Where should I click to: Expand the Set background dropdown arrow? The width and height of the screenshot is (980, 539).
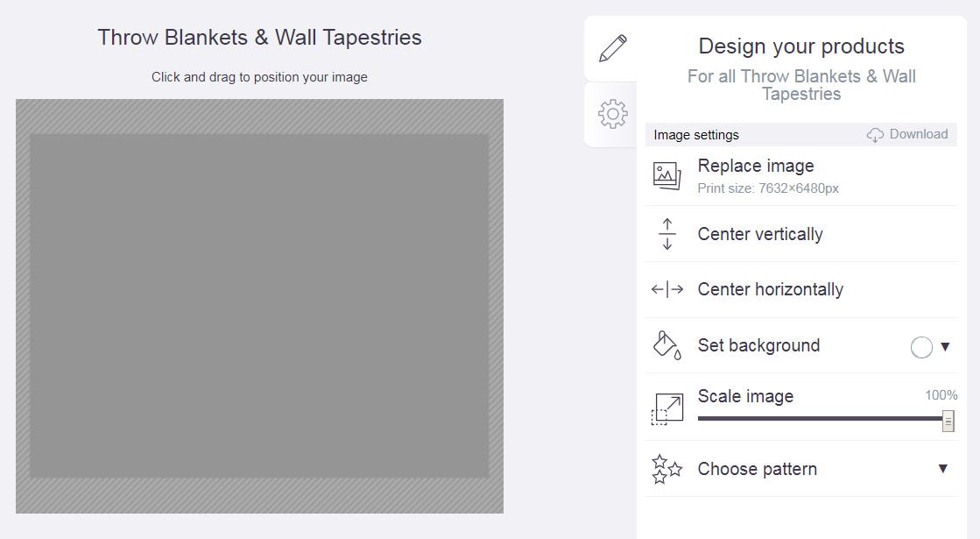(x=945, y=346)
